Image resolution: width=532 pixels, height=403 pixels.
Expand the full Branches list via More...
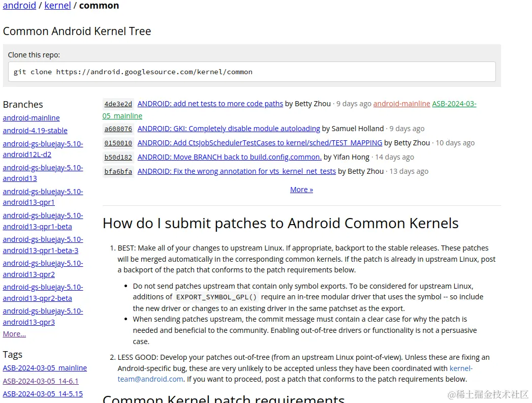14,333
